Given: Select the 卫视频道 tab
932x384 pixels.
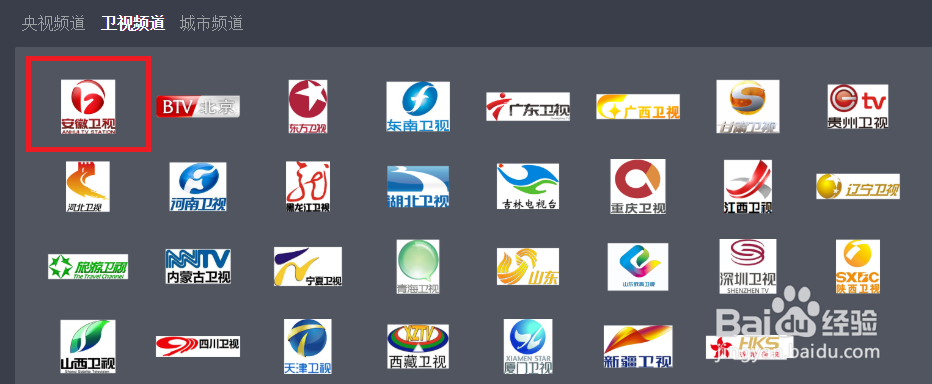Looking at the screenshot, I should click(133, 24).
